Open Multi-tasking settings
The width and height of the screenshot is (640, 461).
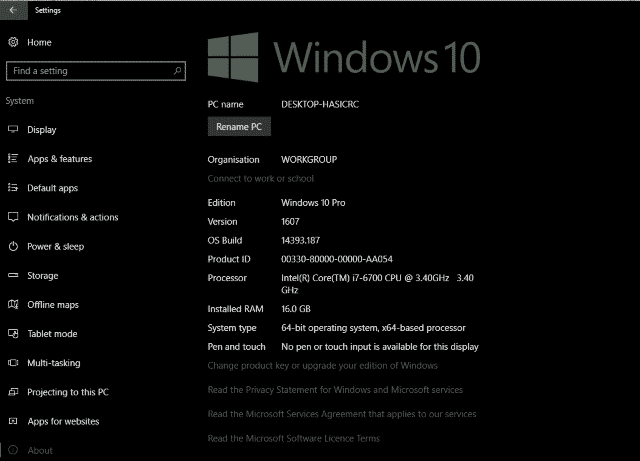[54, 363]
